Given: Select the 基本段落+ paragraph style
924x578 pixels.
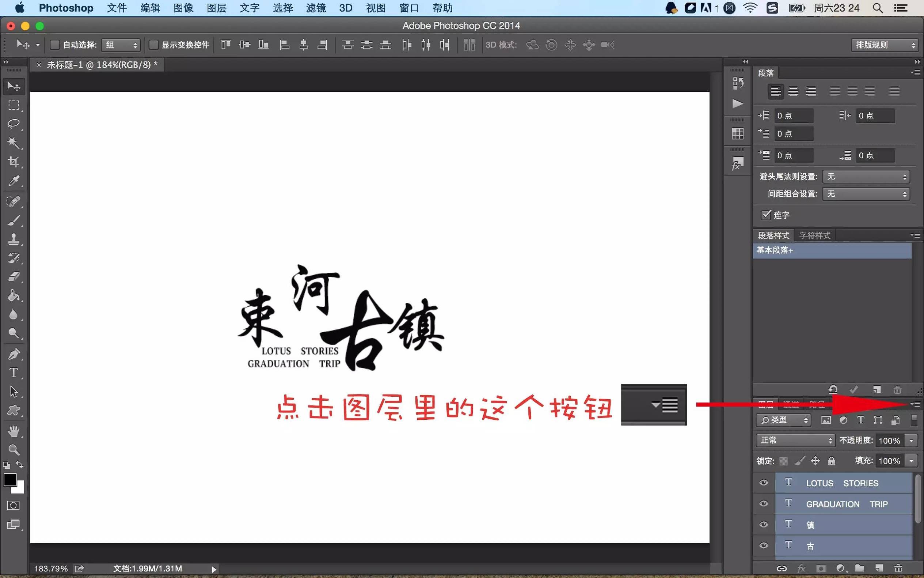Looking at the screenshot, I should [774, 250].
